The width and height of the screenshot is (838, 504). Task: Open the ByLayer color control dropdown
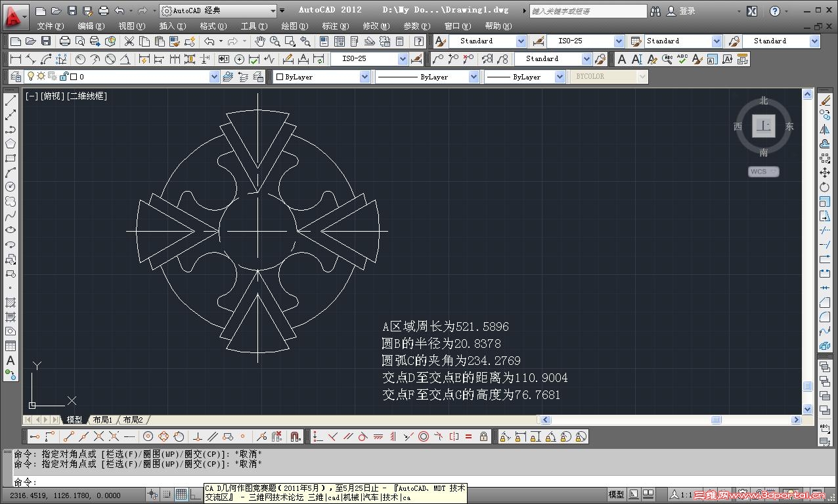(x=365, y=77)
